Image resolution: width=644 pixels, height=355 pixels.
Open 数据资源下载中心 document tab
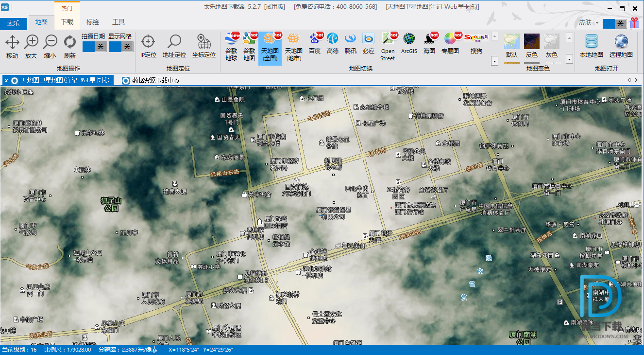point(151,81)
